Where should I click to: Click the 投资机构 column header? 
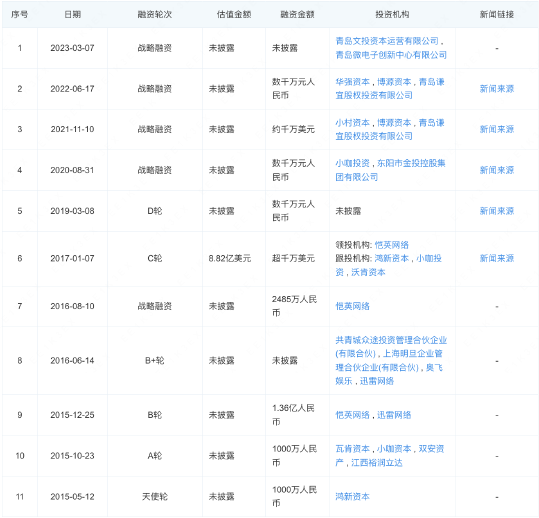tap(392, 14)
